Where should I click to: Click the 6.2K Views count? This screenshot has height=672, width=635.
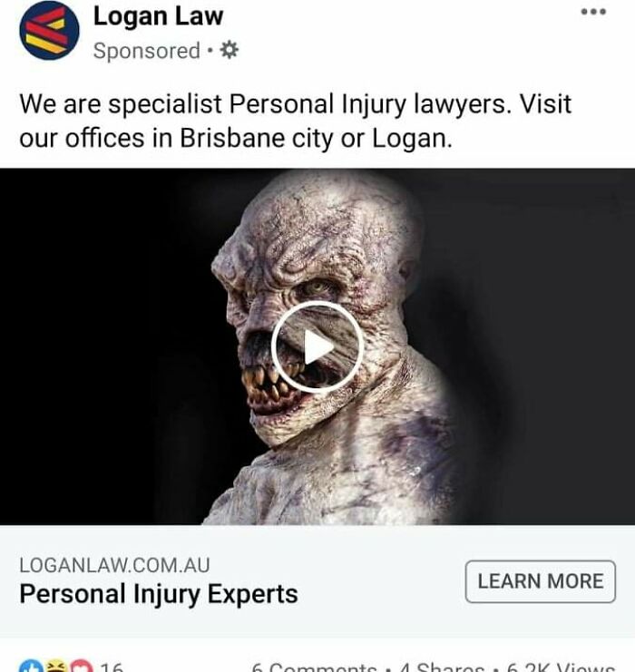[561, 667]
